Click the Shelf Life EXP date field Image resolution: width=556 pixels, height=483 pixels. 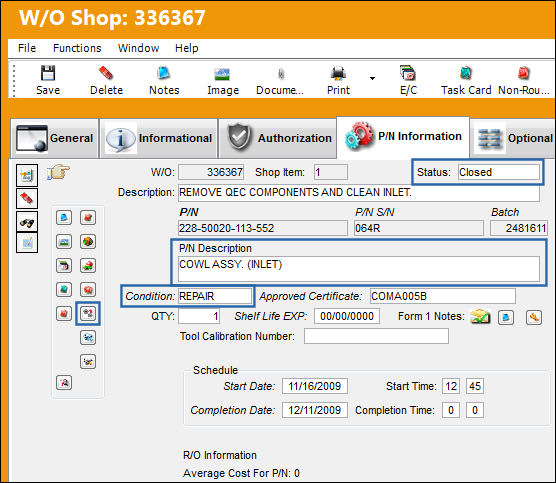347,316
